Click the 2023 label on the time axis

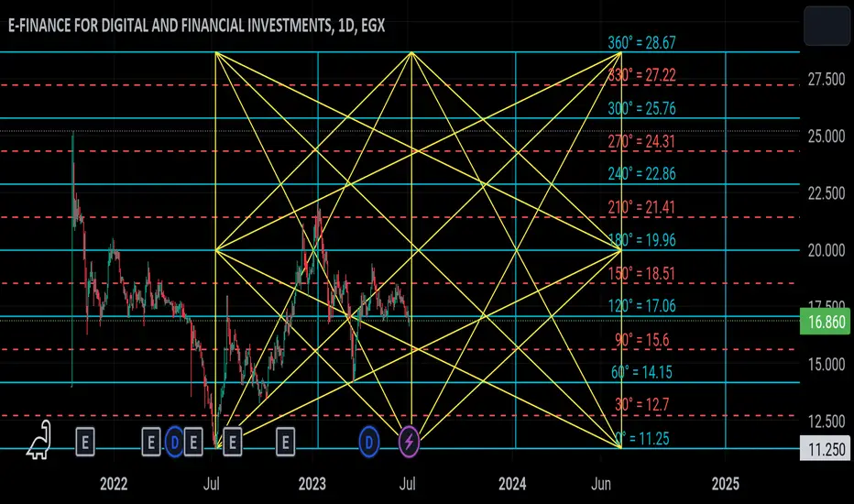(312, 484)
